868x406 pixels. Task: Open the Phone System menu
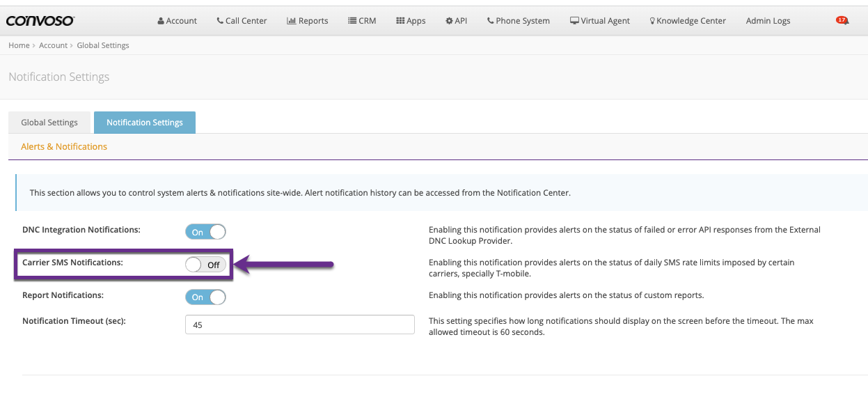tap(519, 21)
